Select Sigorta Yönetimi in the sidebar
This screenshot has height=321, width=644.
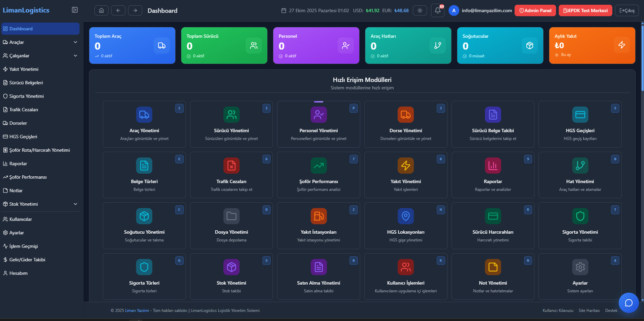[27, 96]
